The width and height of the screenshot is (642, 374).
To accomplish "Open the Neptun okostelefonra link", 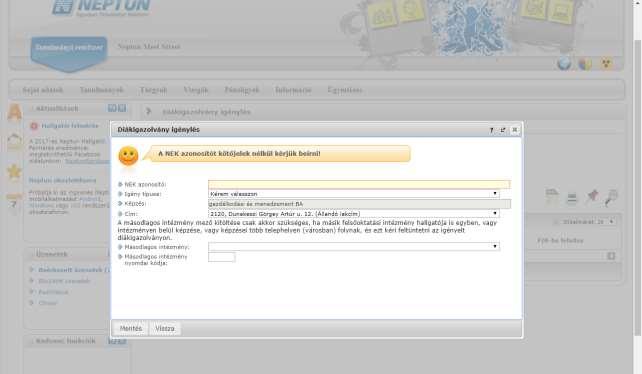I will (x=62, y=180).
